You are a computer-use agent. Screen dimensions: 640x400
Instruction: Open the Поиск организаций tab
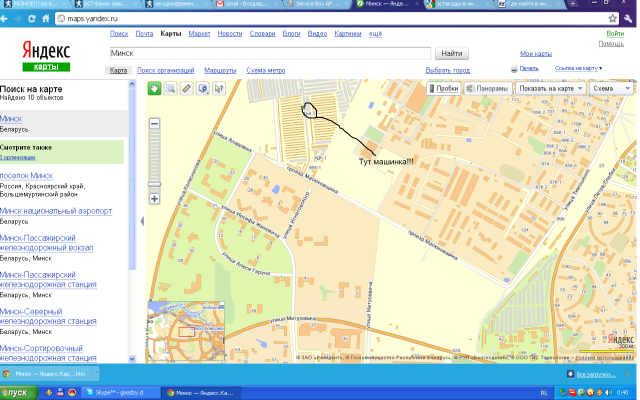pos(166,71)
